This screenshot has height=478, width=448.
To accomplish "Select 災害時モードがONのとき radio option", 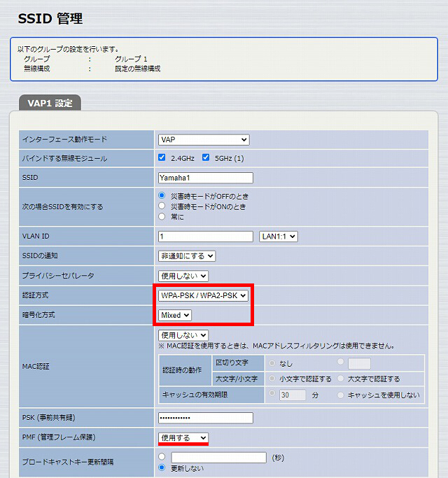I will point(162,206).
